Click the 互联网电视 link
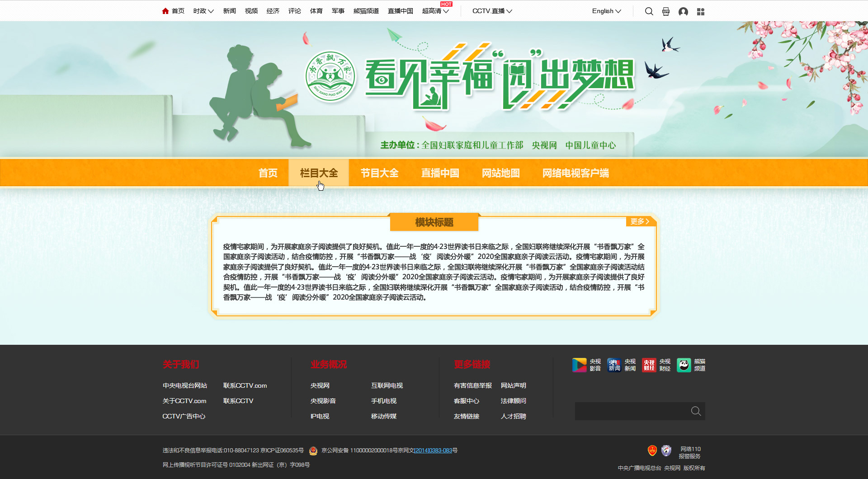The height and width of the screenshot is (479, 868). click(x=387, y=385)
